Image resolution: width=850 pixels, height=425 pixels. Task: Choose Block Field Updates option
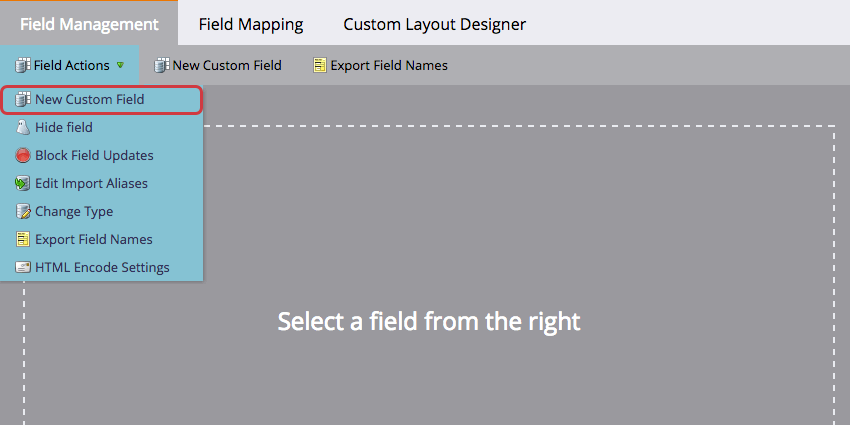pyautogui.click(x=101, y=156)
